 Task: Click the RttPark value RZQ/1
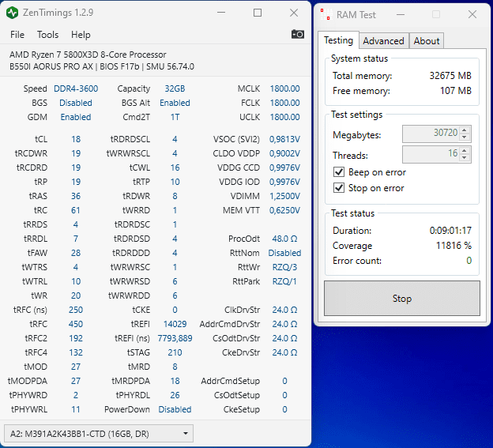pyautogui.click(x=284, y=281)
